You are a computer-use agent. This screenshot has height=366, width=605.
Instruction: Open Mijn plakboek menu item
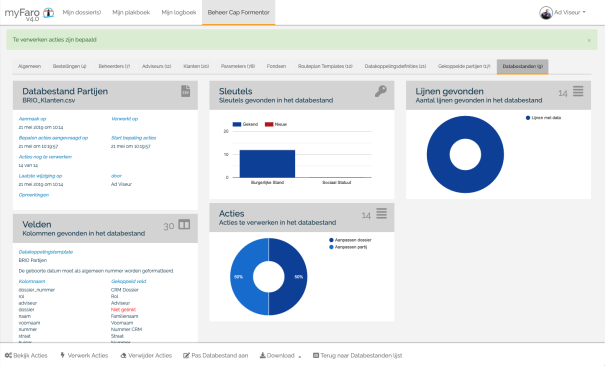pos(131,12)
